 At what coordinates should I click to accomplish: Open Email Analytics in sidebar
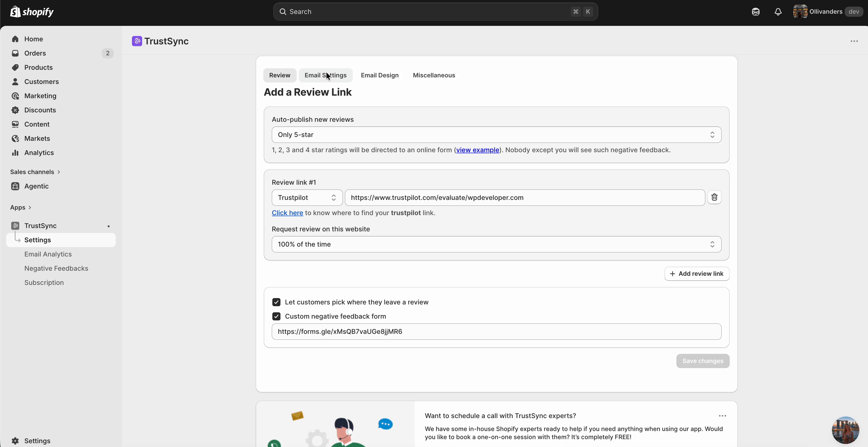[x=48, y=254]
